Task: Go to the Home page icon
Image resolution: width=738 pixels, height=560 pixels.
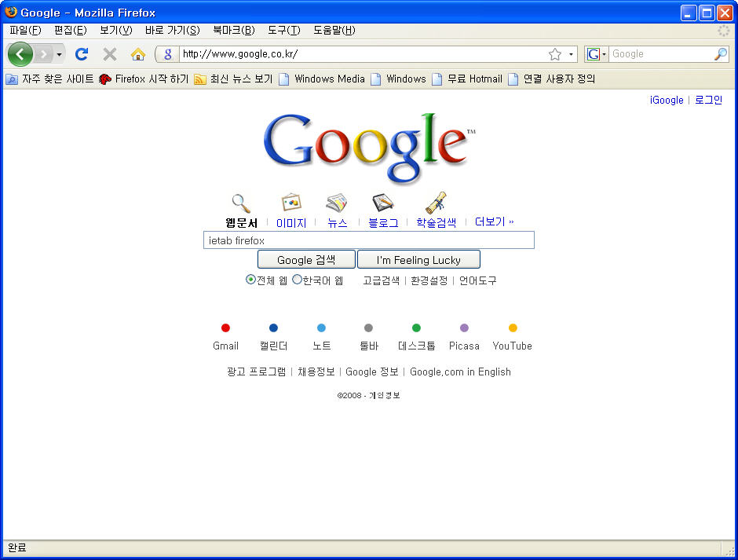Action: (x=138, y=54)
